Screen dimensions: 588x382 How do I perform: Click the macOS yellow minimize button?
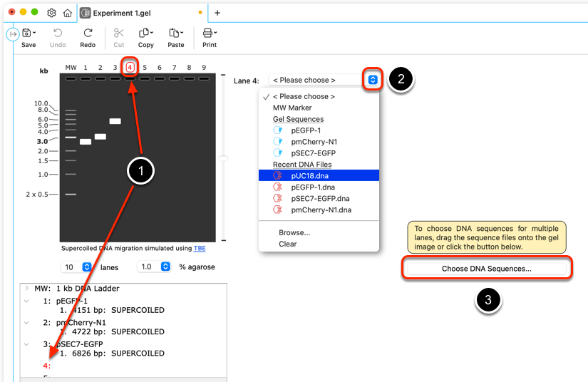[23, 12]
